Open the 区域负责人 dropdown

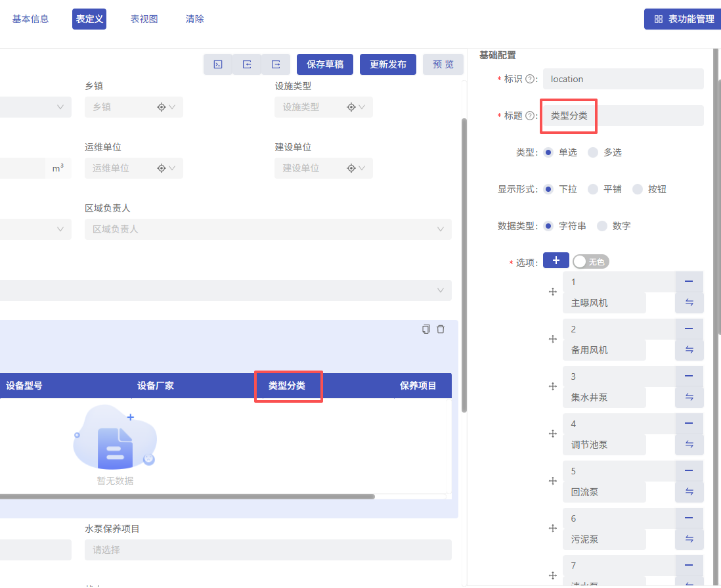click(440, 229)
